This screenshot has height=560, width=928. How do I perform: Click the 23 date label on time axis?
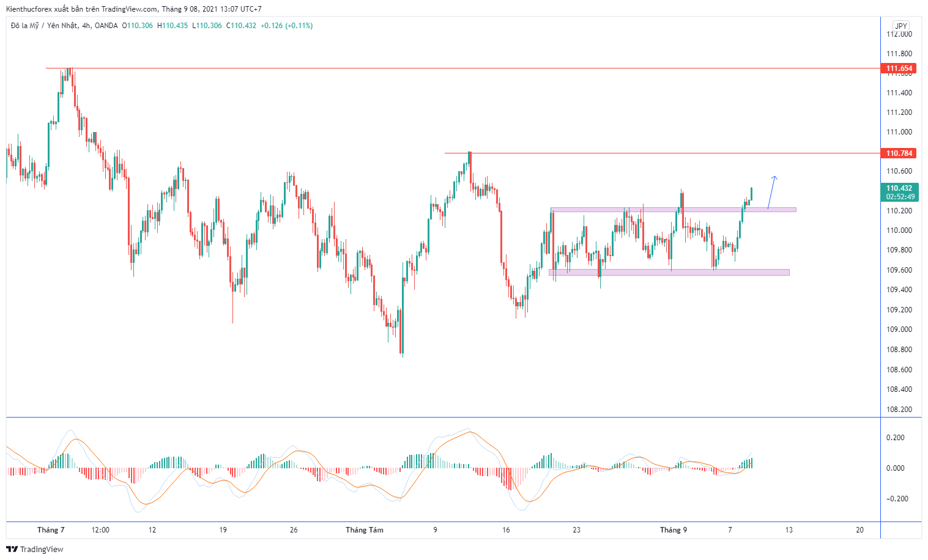click(577, 530)
